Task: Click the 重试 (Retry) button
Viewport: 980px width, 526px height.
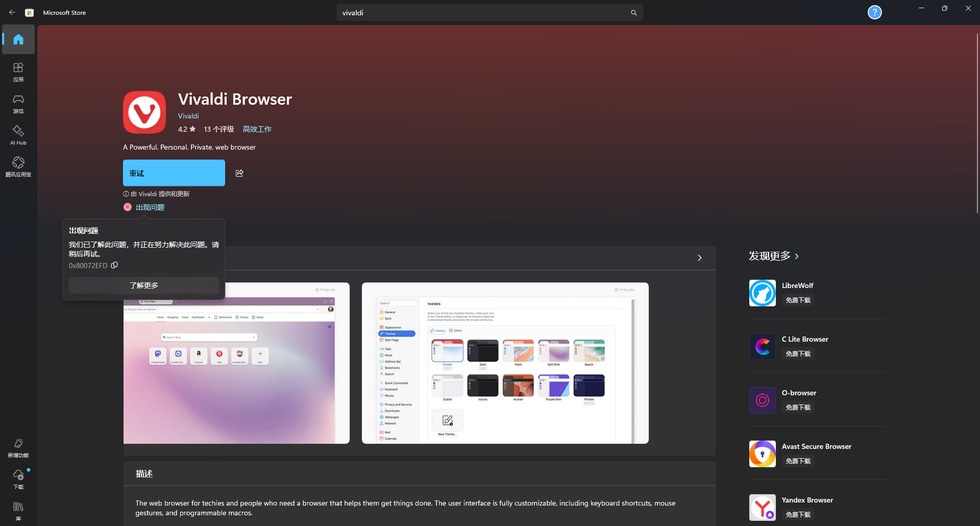Action: 174,173
